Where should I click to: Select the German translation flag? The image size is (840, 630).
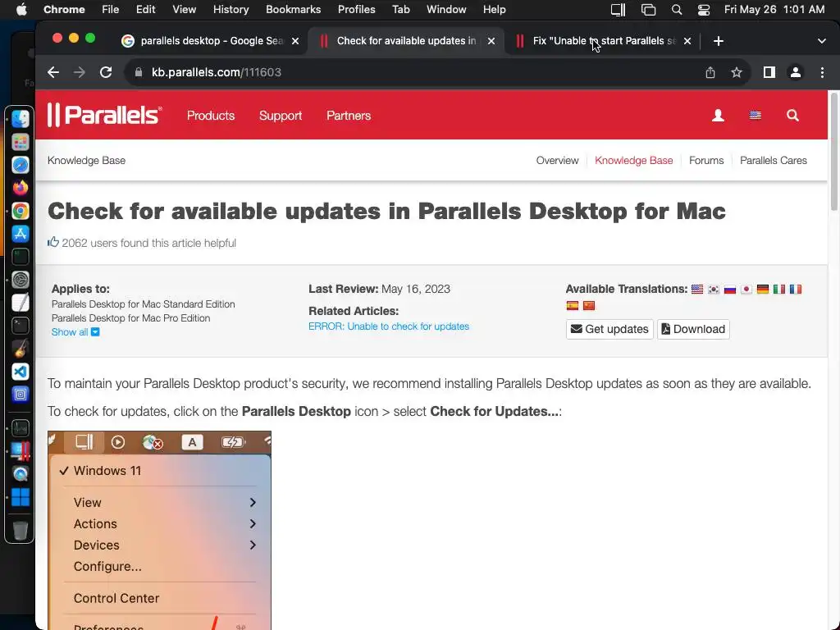[x=763, y=290]
